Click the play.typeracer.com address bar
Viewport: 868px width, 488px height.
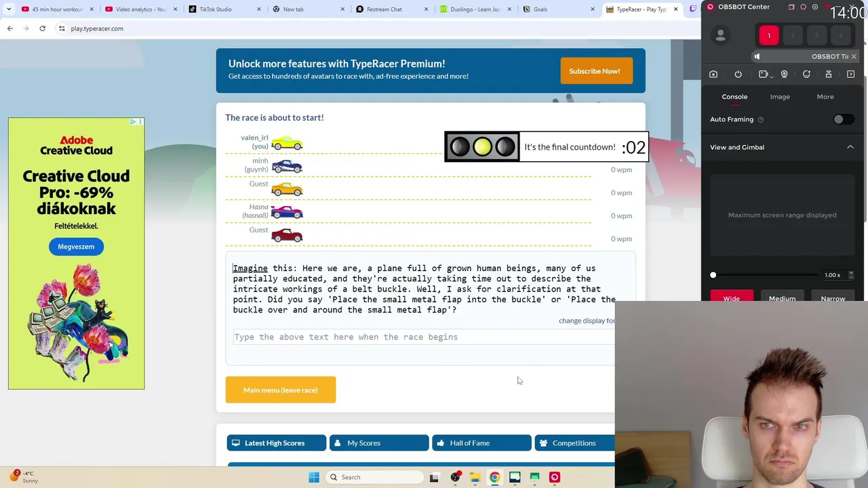coord(97,28)
